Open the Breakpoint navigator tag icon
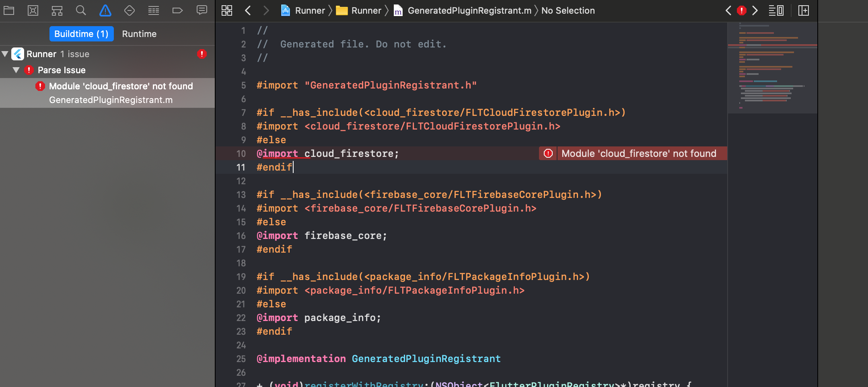 pos(178,10)
